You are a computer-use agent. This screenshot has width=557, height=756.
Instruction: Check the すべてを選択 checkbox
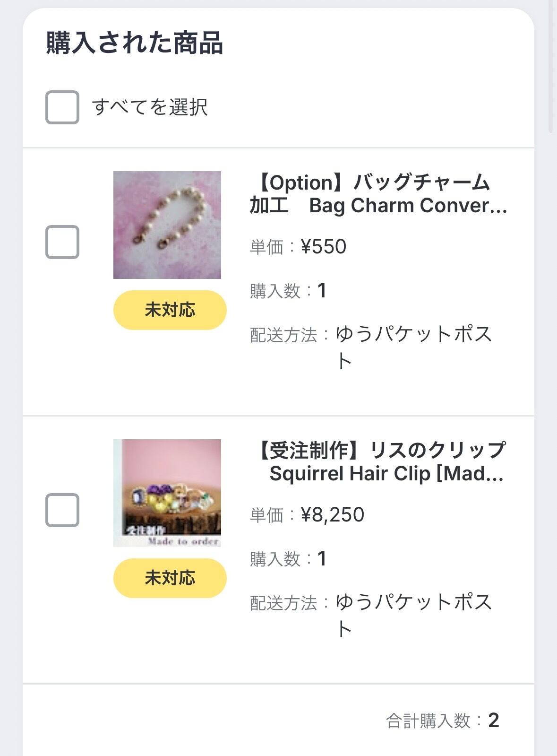tap(62, 107)
